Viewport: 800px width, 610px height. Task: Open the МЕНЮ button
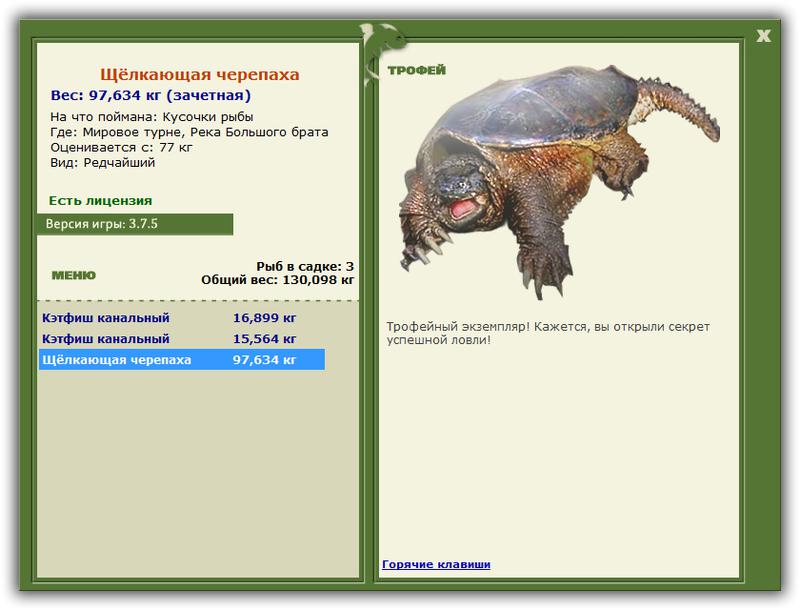click(x=73, y=275)
